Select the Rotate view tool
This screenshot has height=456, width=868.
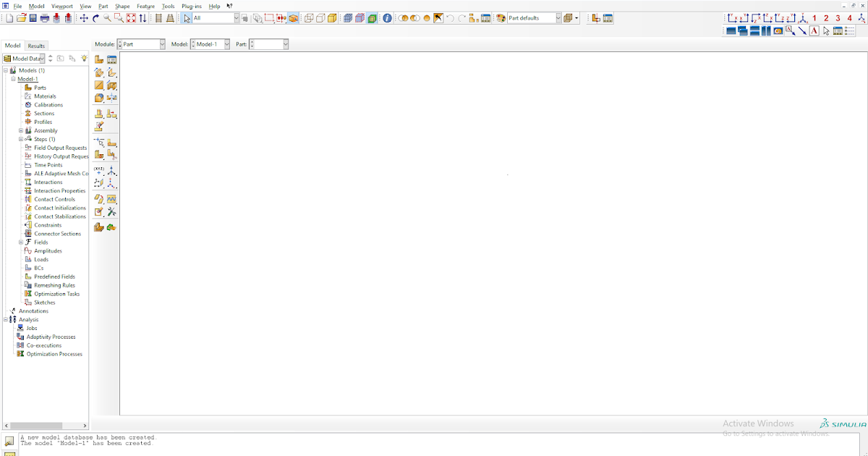coord(95,18)
